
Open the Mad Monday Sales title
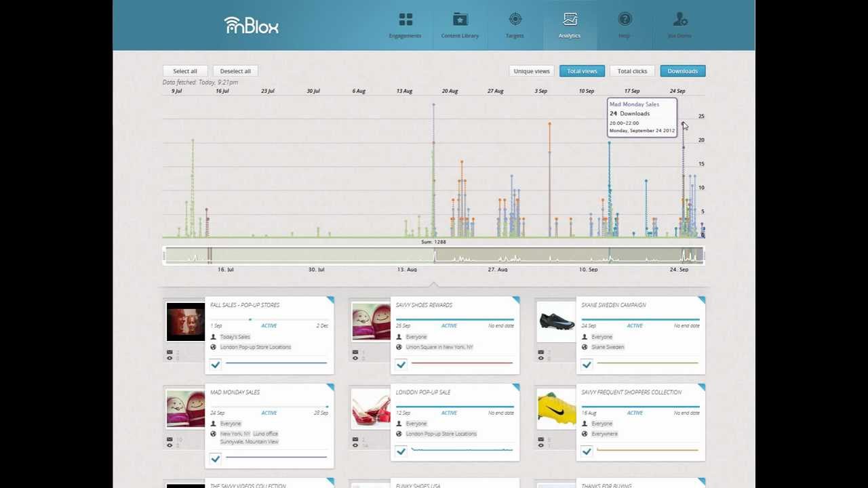[235, 392]
